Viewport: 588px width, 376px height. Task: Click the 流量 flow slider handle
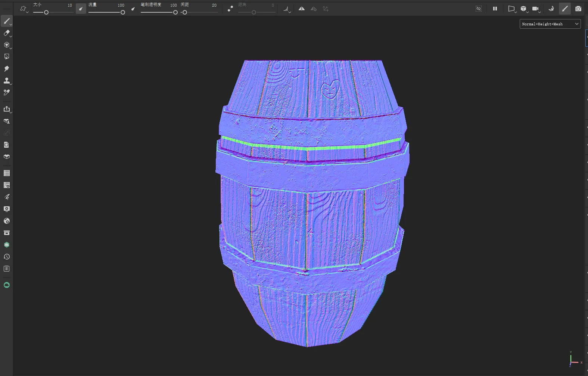pyautogui.click(x=122, y=12)
